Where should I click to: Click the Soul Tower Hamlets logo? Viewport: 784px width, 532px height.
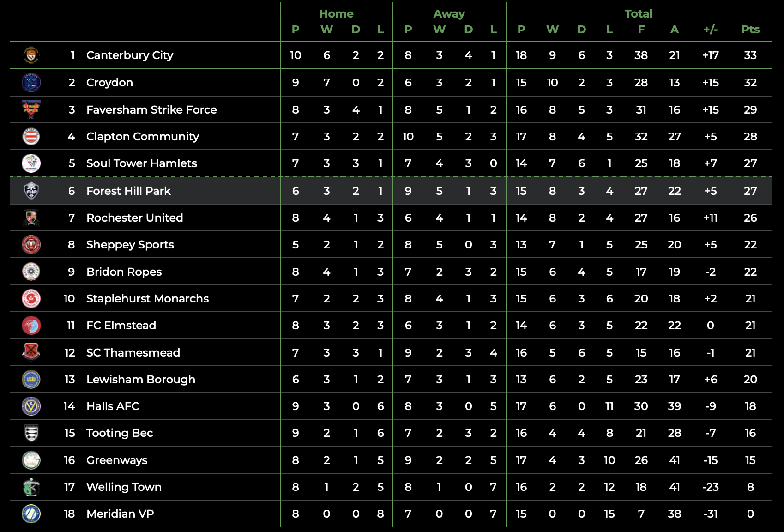click(x=31, y=163)
